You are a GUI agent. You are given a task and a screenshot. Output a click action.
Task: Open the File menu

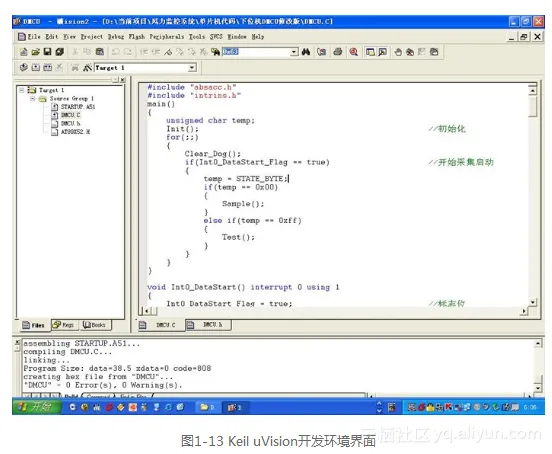click(x=34, y=37)
